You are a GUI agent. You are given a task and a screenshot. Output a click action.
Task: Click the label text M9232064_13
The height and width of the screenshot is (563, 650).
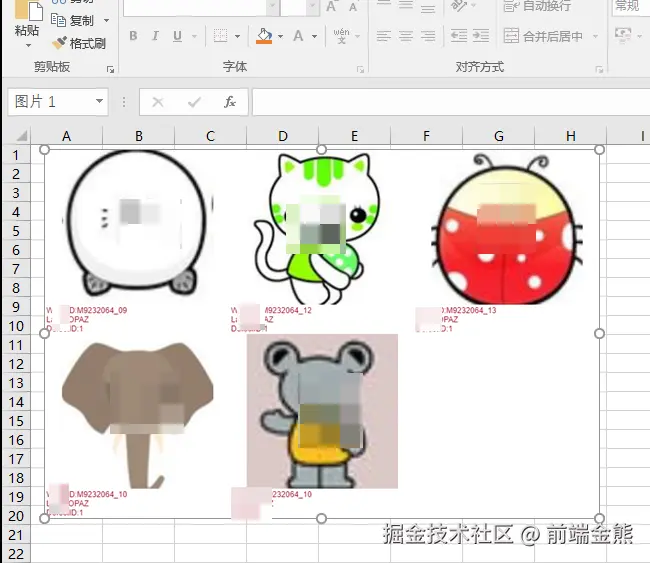470,310
